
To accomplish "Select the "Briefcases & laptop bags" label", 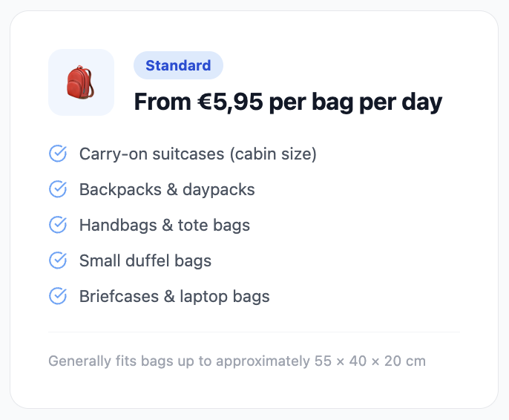I will [x=174, y=296].
